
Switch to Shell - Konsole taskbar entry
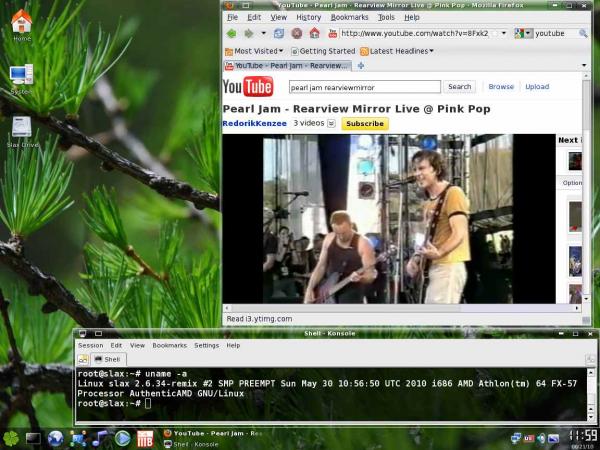coord(191,444)
